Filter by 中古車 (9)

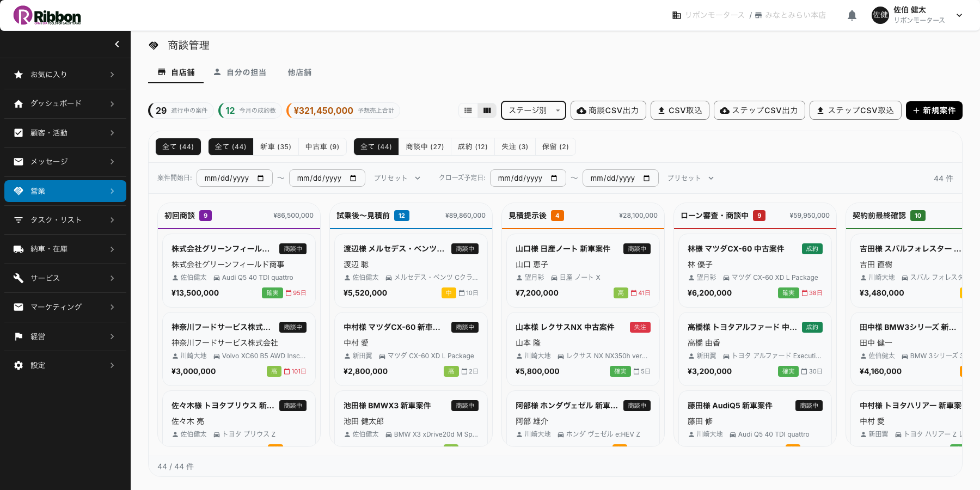[322, 146]
